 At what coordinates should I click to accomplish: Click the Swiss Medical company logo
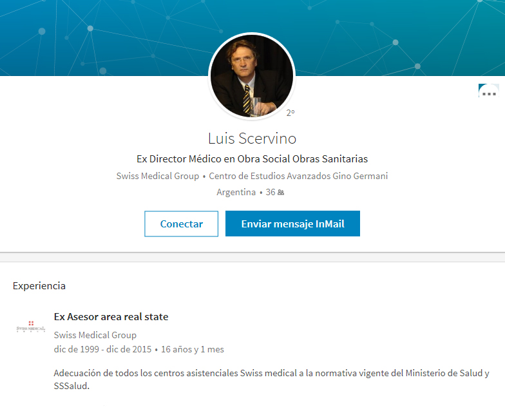31,327
